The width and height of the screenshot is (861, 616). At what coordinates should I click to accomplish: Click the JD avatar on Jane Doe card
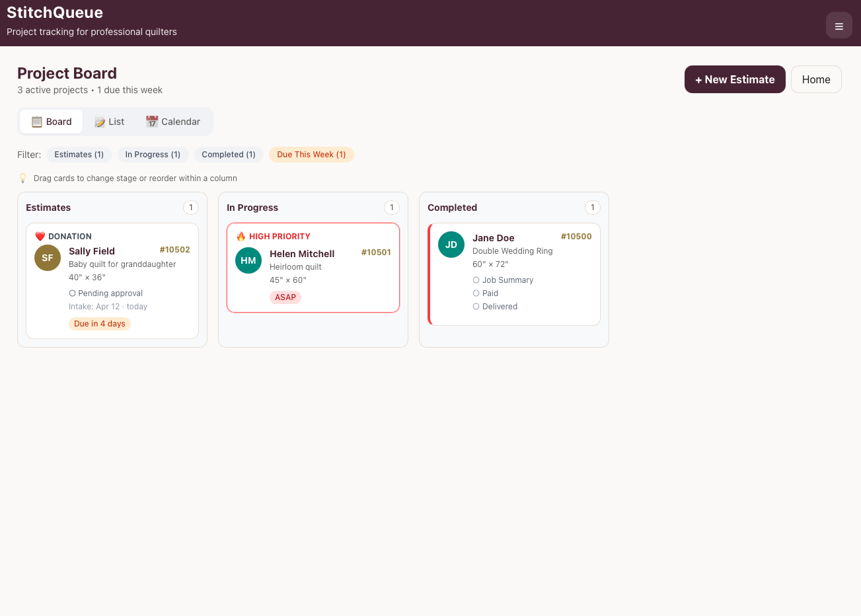(x=451, y=245)
